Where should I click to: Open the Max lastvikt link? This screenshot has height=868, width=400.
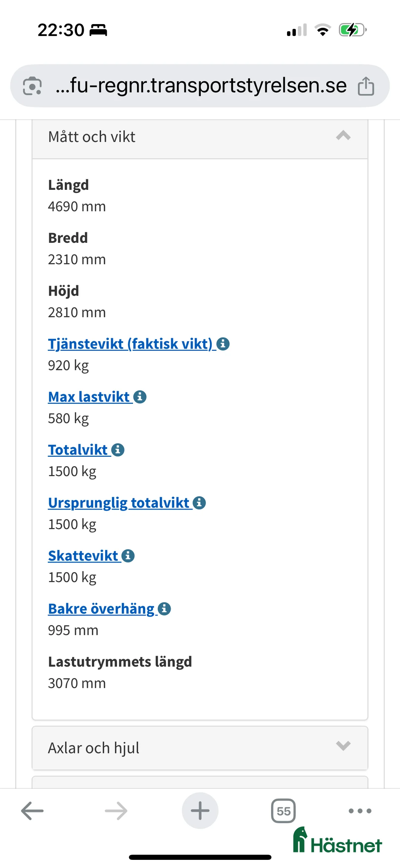point(89,396)
